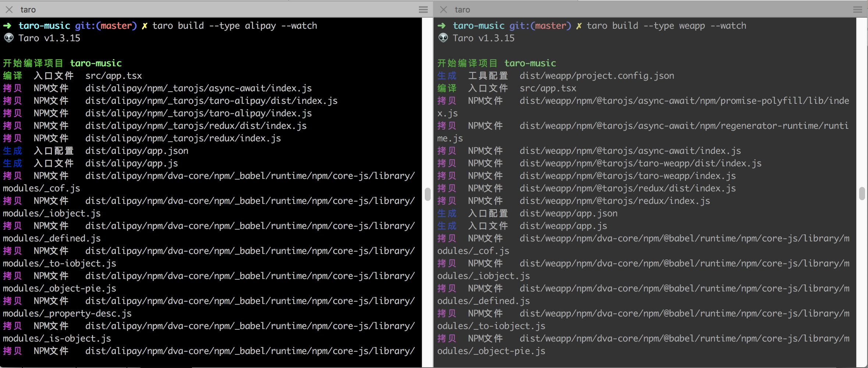Click the left pane scrollbar thumb
The image size is (868, 368).
[x=427, y=194]
